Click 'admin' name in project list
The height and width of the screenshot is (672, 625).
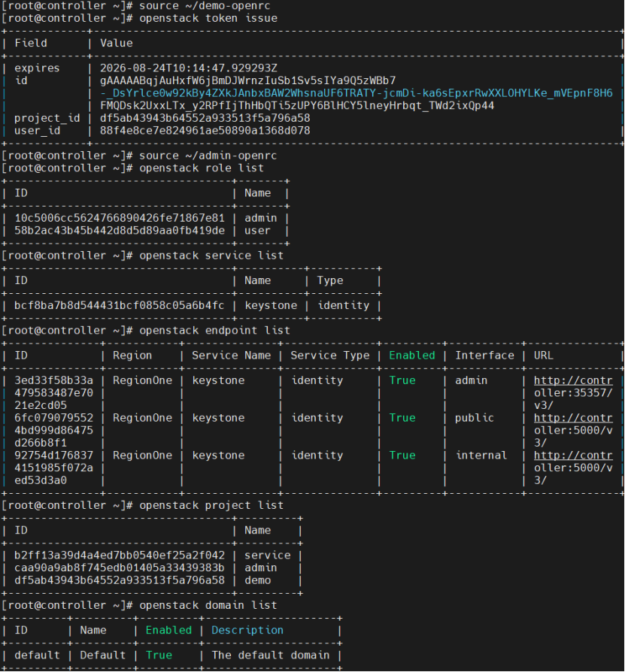pos(261,568)
